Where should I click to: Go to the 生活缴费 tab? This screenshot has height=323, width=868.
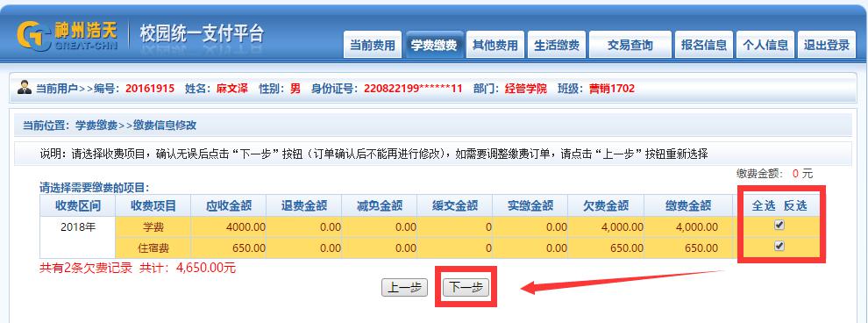[557, 45]
